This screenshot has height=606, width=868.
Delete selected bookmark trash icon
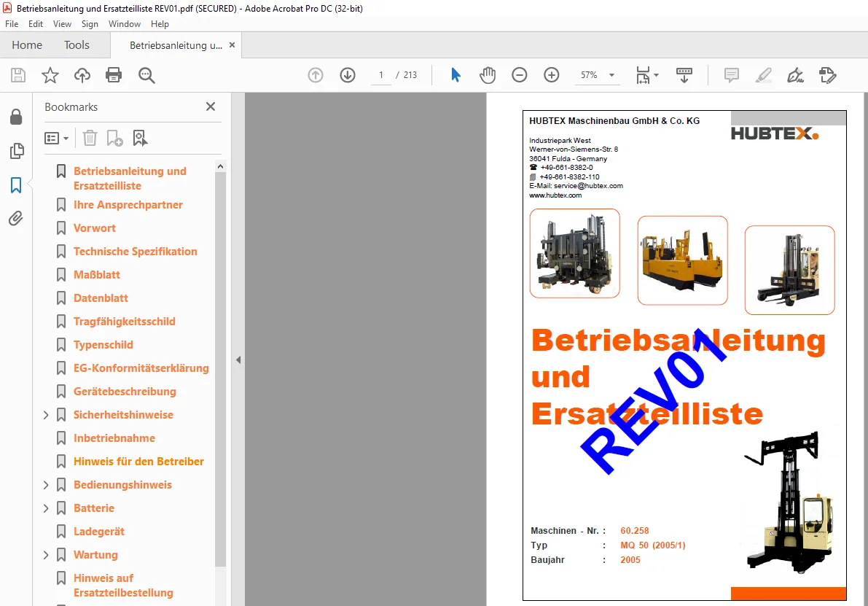click(x=90, y=138)
